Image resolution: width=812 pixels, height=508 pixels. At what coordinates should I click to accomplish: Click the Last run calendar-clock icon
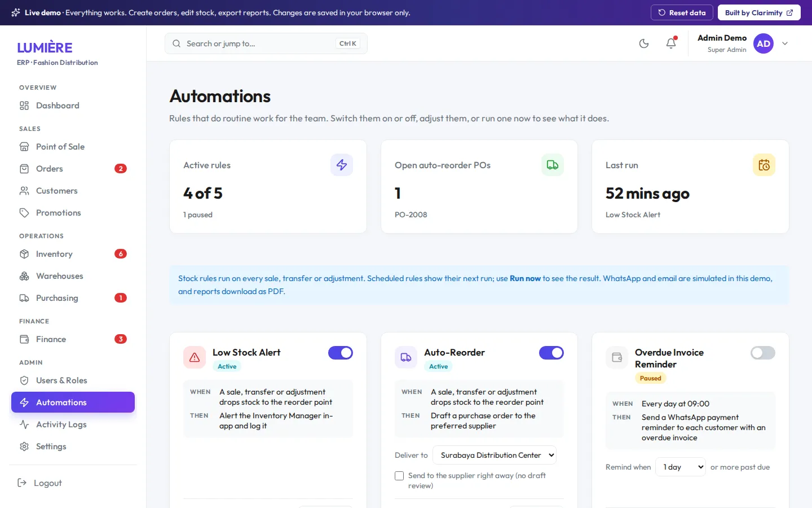[764, 165]
